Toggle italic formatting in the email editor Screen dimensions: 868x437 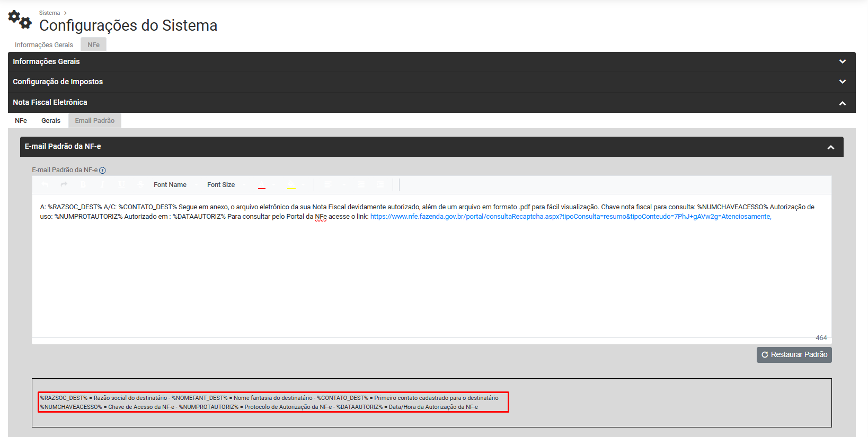[102, 185]
